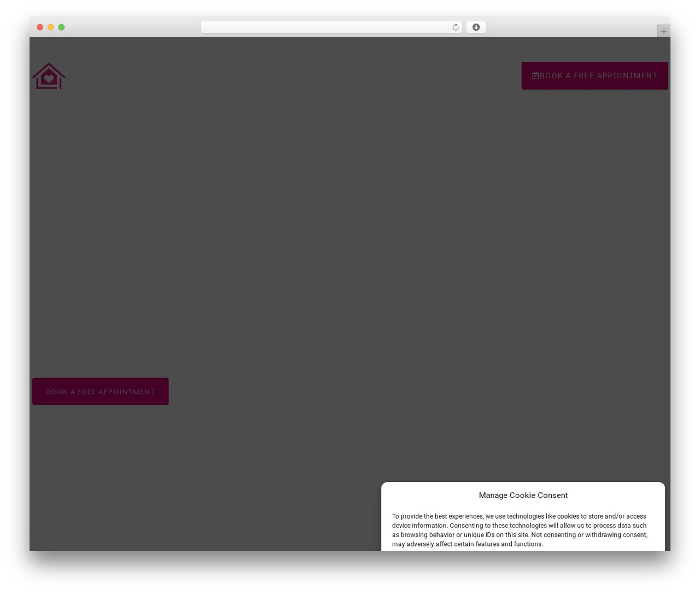Close window with red button
700x593 pixels.
tap(40, 27)
